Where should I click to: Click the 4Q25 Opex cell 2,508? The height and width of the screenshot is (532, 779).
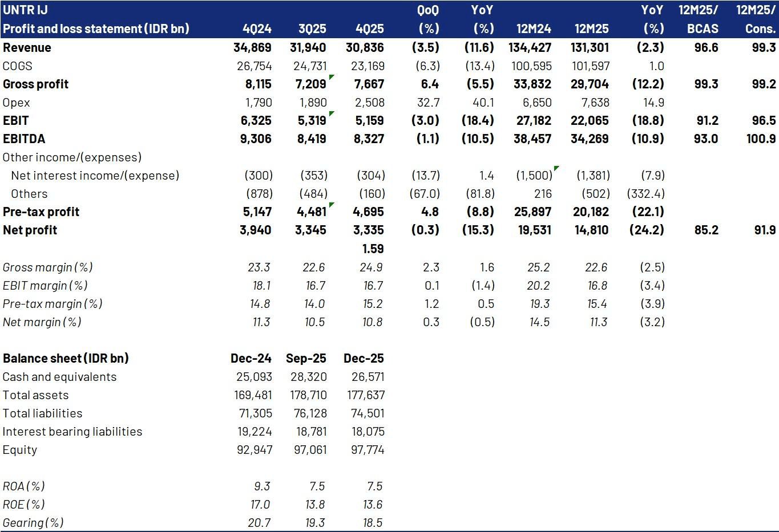[x=369, y=103]
